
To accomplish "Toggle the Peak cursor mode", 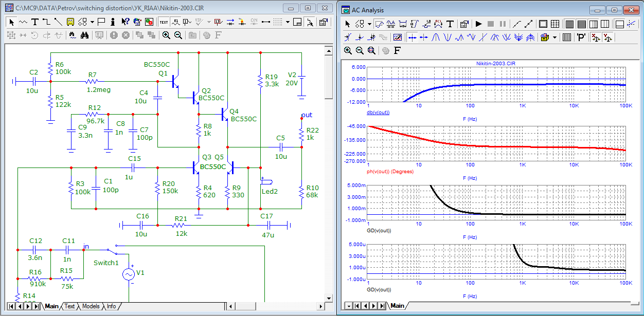I will [435, 37].
